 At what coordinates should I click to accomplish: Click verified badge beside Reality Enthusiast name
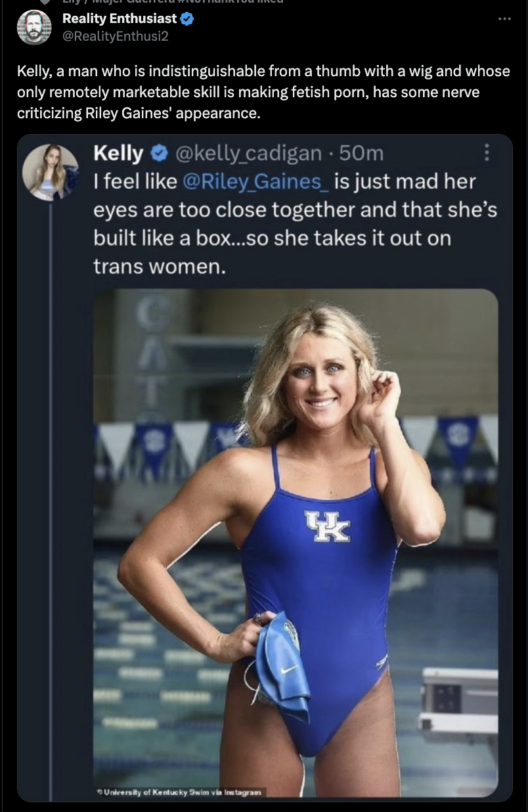point(187,19)
